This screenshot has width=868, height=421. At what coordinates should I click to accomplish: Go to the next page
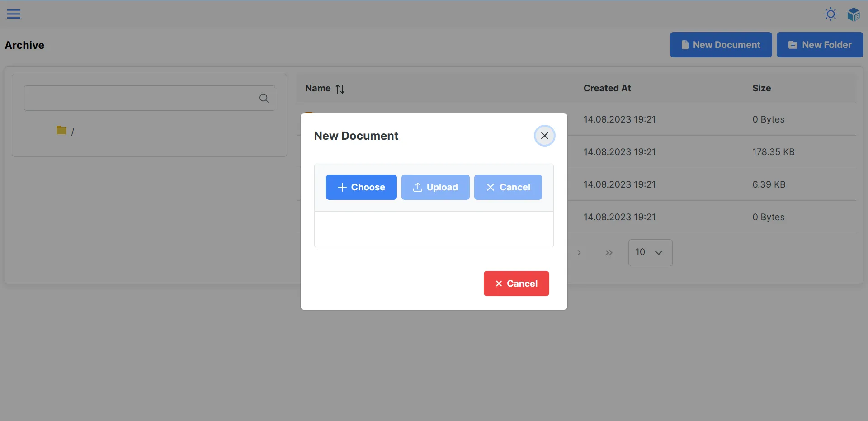[x=579, y=253]
